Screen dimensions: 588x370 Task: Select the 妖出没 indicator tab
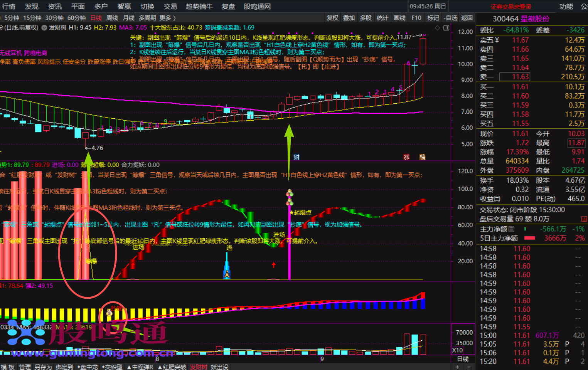click(220, 367)
